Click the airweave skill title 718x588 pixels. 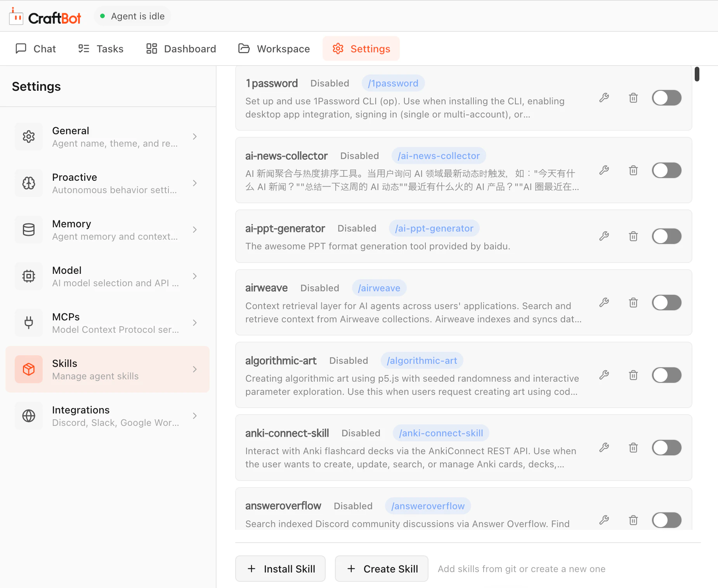(x=267, y=288)
